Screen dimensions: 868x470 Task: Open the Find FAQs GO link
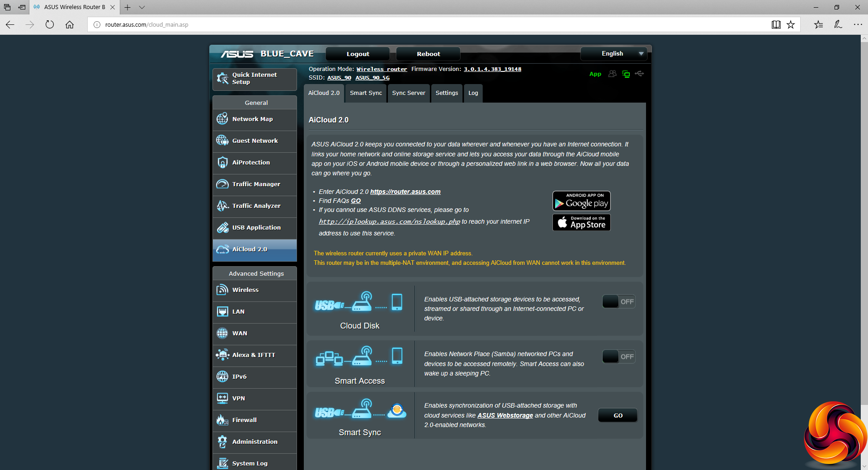tap(356, 201)
